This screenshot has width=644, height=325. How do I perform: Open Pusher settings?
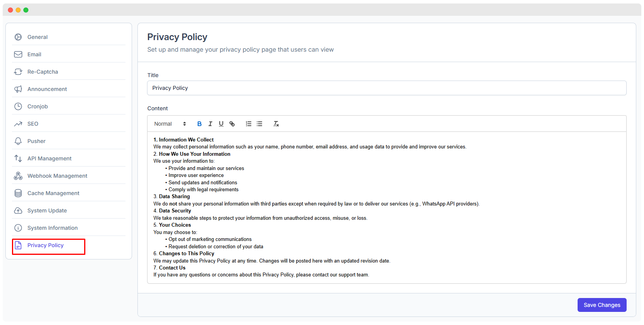[69, 141]
